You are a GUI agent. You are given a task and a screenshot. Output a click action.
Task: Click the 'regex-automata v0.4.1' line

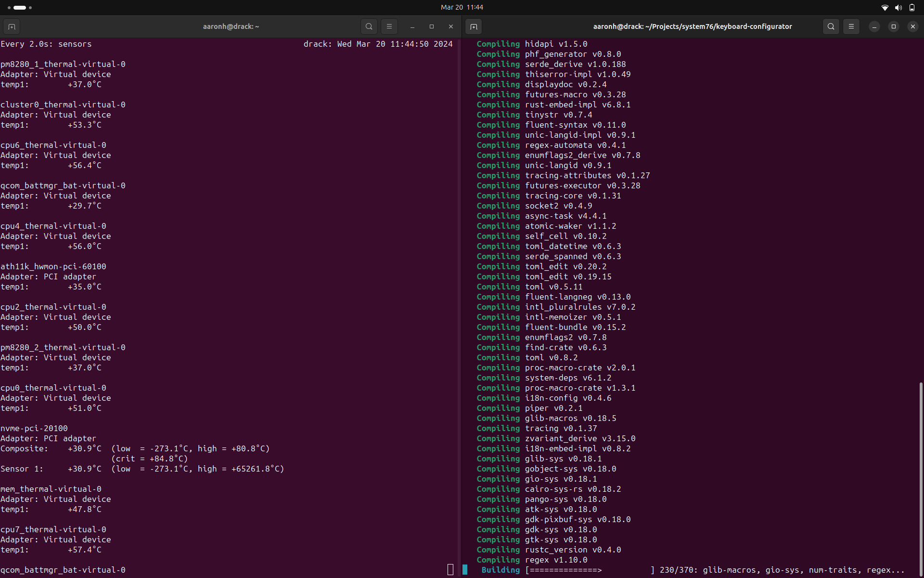552,145
